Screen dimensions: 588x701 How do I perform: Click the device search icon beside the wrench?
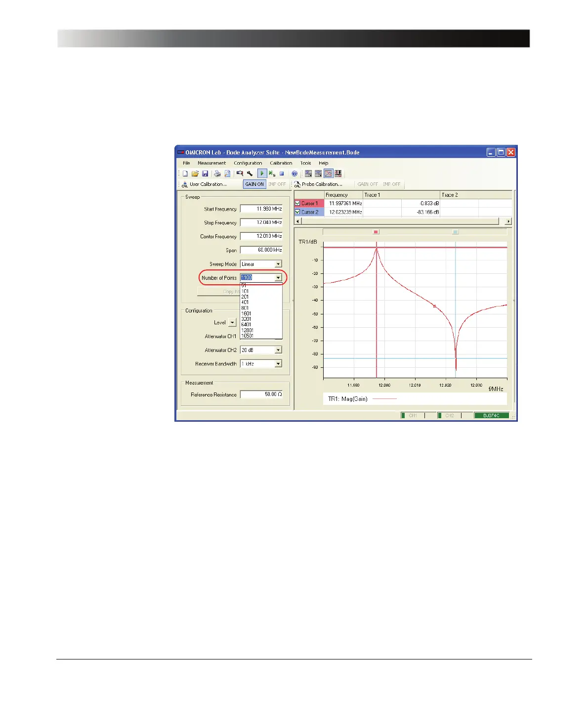coord(240,174)
